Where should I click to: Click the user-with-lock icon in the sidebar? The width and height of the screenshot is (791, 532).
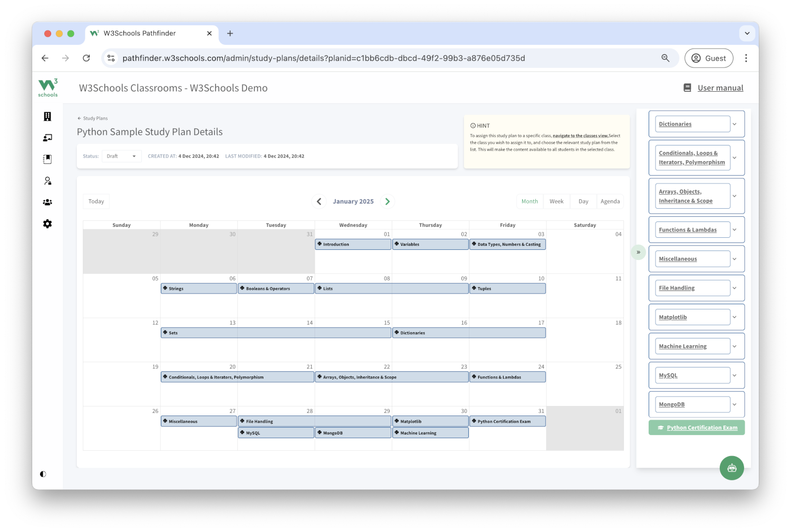47,181
